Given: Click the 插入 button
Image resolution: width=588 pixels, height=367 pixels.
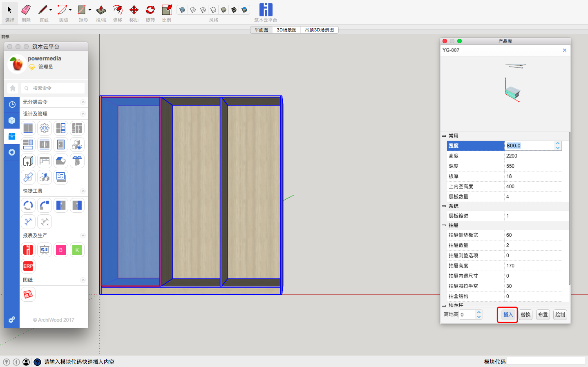Looking at the screenshot, I should [x=508, y=315].
